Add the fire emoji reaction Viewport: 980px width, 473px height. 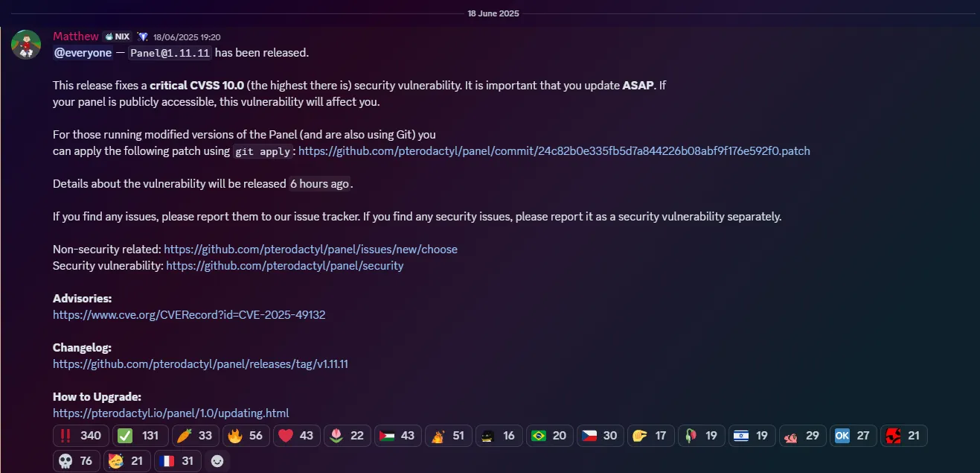(x=246, y=436)
